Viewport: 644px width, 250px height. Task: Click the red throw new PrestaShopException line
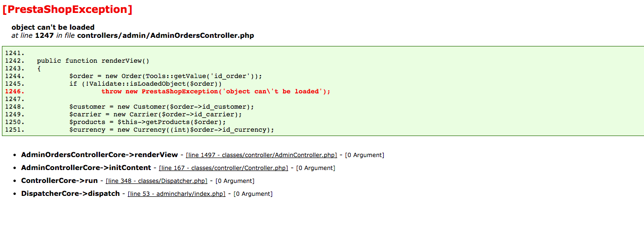[216, 91]
